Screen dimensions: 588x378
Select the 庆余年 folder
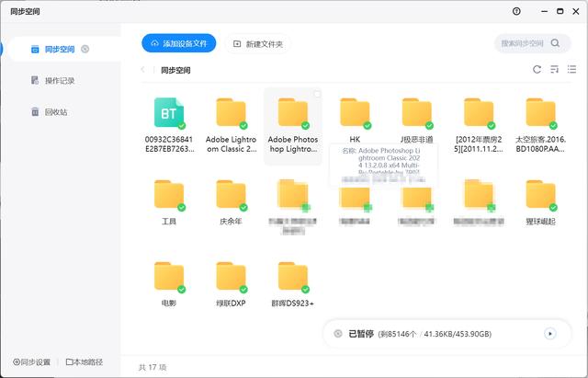click(x=231, y=202)
